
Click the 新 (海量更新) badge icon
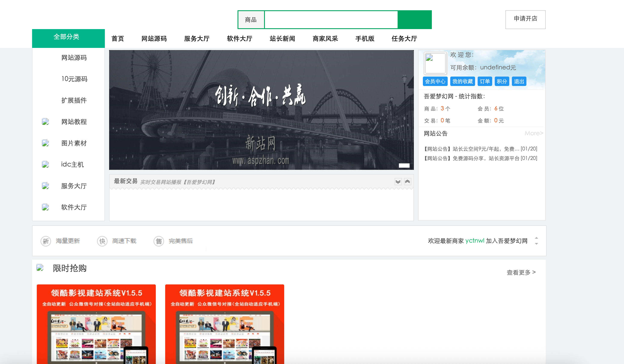46,241
